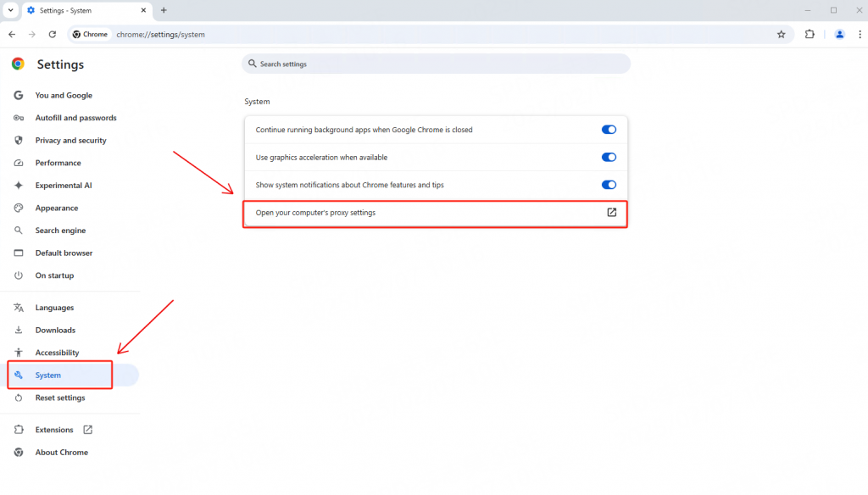Go to Privacy and security

click(73, 140)
